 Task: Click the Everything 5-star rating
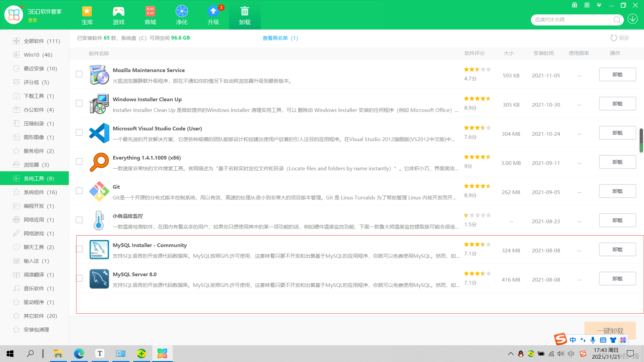(x=477, y=157)
